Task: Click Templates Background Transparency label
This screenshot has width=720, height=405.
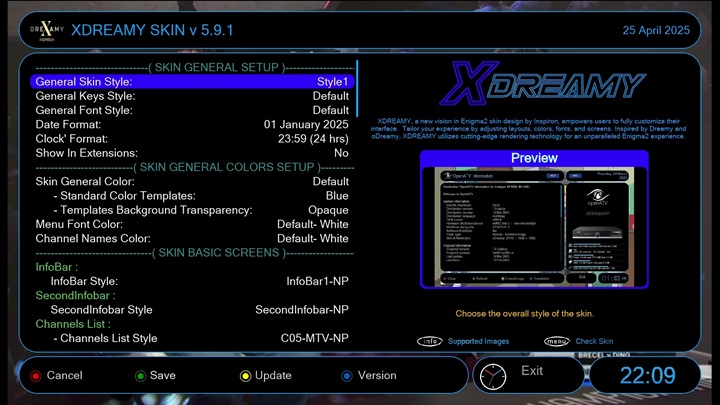Action: point(153,210)
